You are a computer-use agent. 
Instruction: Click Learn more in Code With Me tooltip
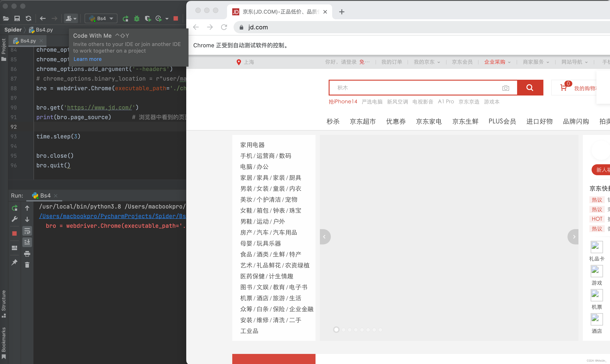[88, 59]
